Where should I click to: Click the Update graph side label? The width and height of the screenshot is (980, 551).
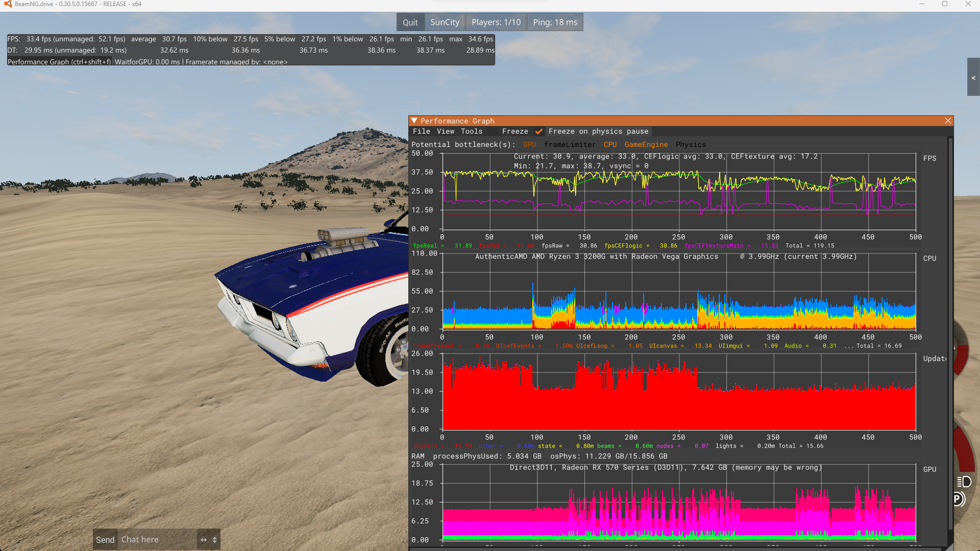click(935, 359)
